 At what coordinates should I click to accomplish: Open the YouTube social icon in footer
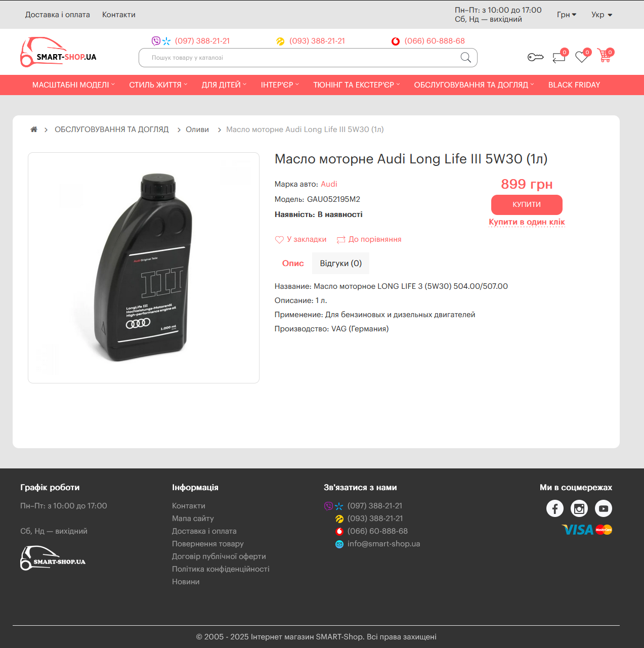pyautogui.click(x=604, y=508)
